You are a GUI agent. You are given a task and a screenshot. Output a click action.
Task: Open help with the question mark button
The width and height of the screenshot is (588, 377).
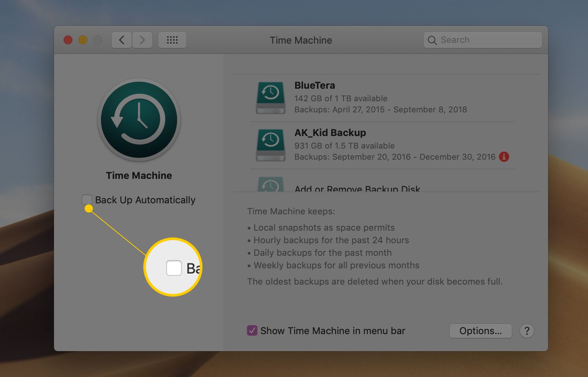[527, 331]
